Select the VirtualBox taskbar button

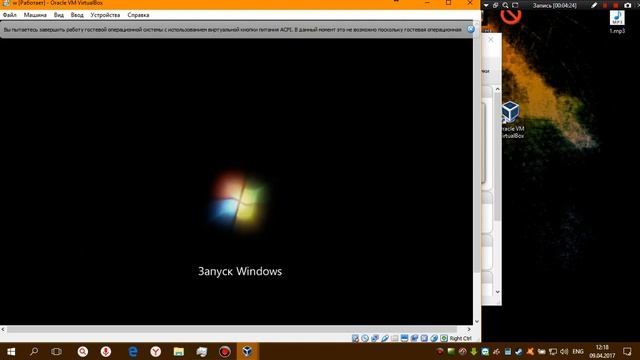click(247, 351)
